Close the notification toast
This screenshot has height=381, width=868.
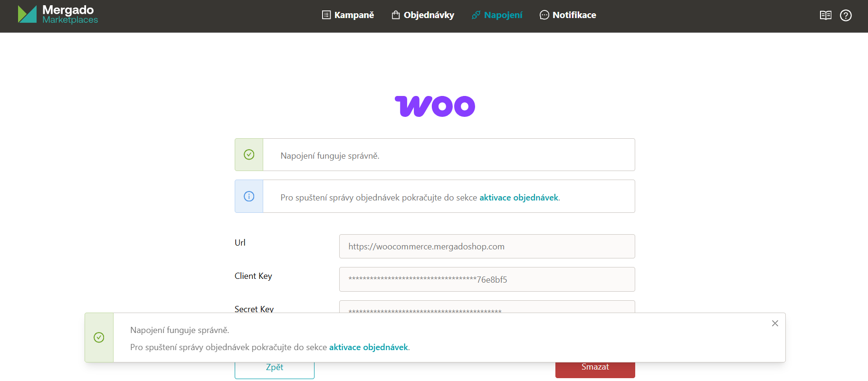[x=775, y=324]
